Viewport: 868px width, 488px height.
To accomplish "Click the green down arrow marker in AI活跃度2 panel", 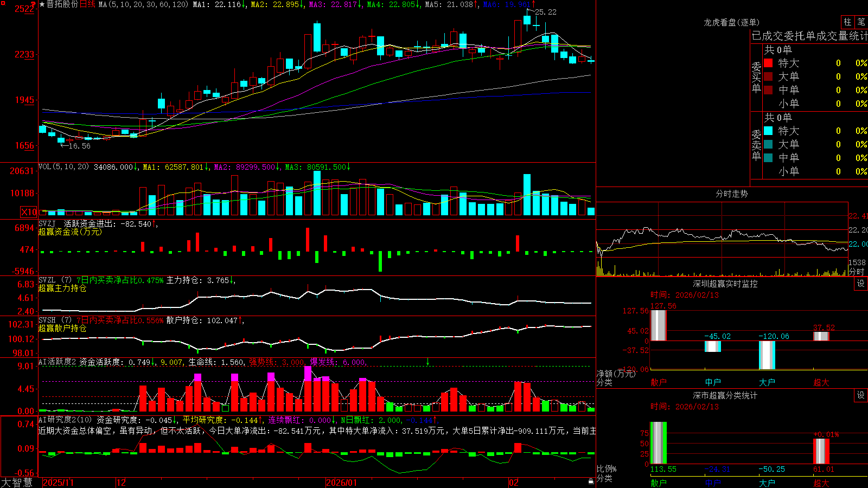I will tap(427, 362).
